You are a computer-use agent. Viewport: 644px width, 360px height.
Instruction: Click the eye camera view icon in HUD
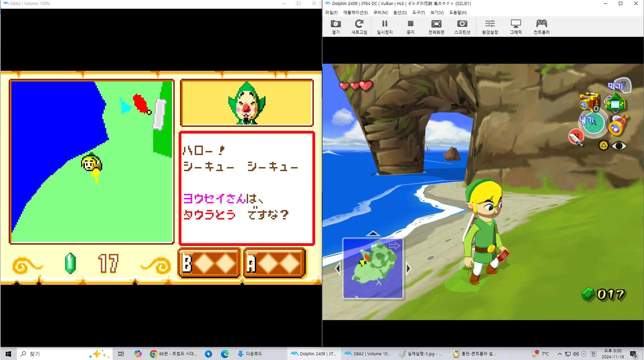click(619, 146)
